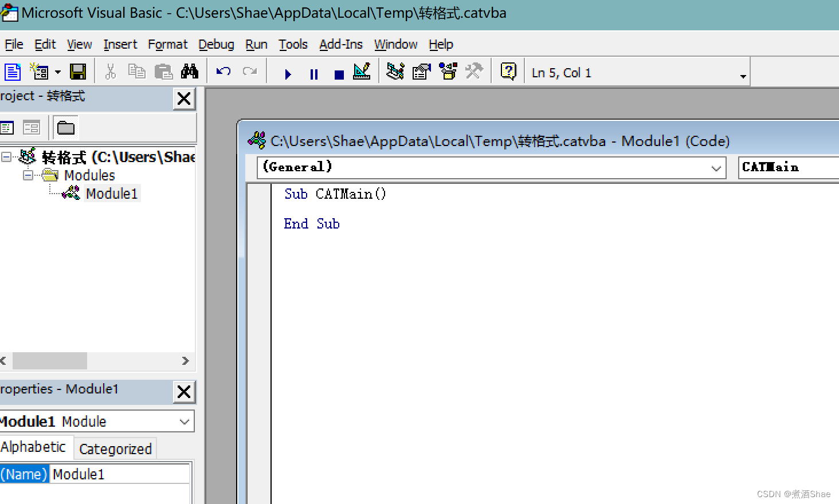Open the Insert menu
The height and width of the screenshot is (504, 839).
(120, 44)
